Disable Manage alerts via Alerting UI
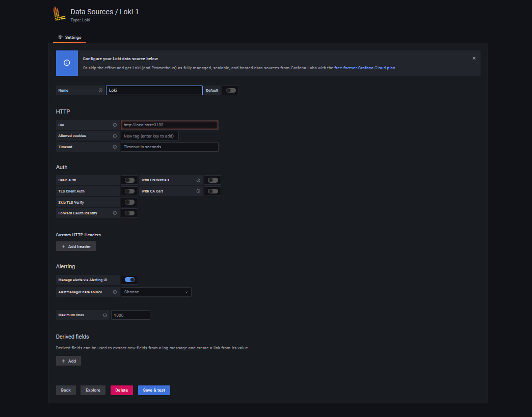 tap(129, 280)
